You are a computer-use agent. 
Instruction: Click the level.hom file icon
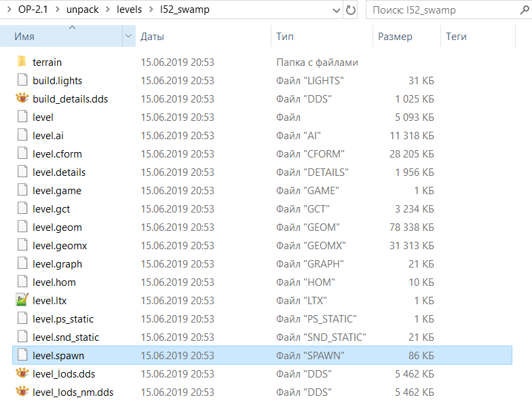point(22,282)
